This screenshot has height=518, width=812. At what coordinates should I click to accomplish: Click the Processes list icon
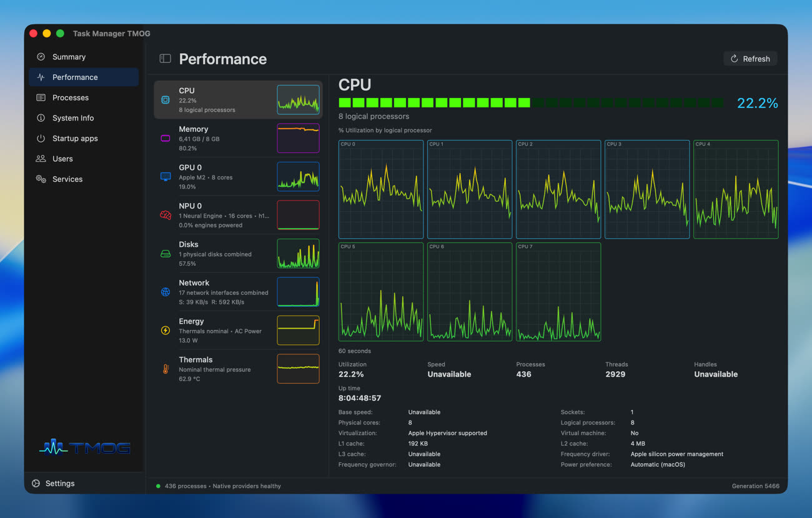coord(41,97)
